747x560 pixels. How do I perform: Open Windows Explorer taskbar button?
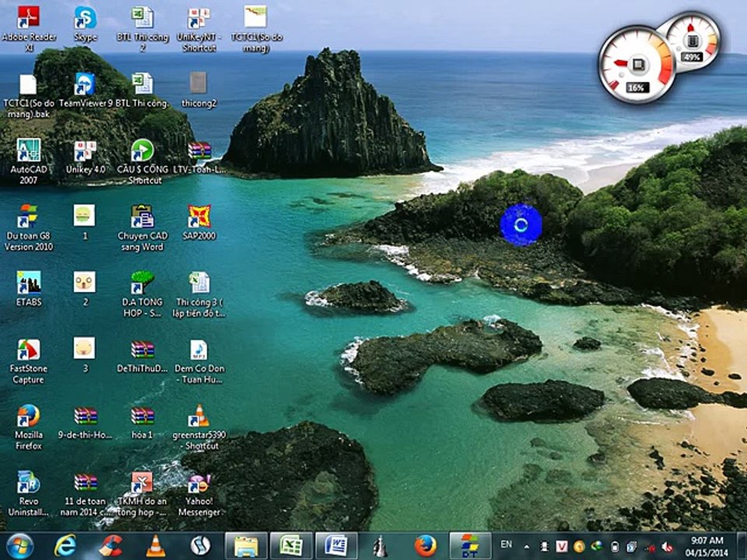pos(246,546)
